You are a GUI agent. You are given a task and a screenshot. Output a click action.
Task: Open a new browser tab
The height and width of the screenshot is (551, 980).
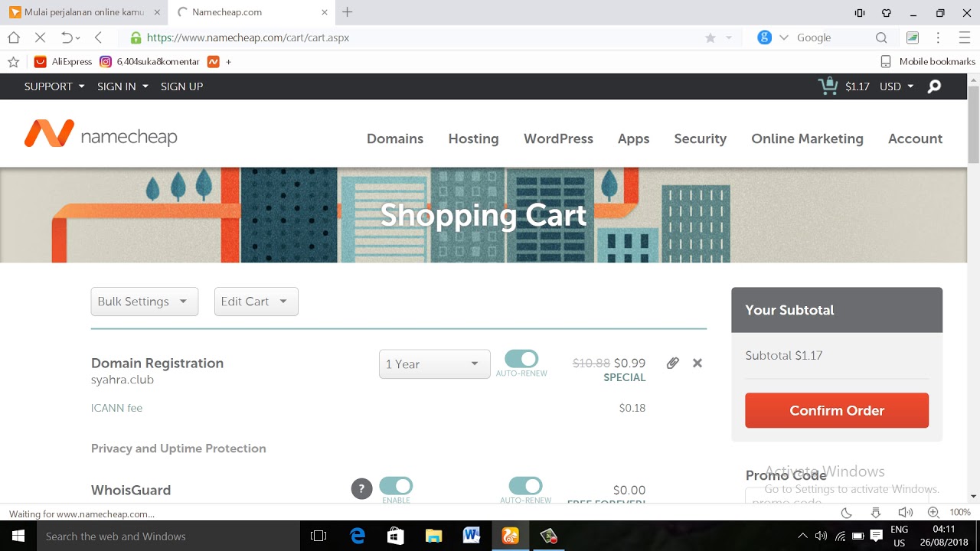click(347, 12)
